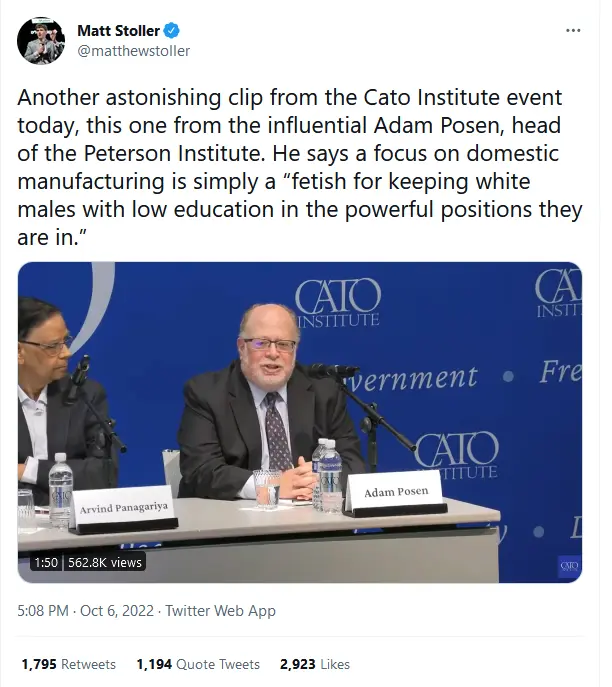Click the lower Cato Institute backdrop logo
The image size is (612, 687).
pos(456,455)
